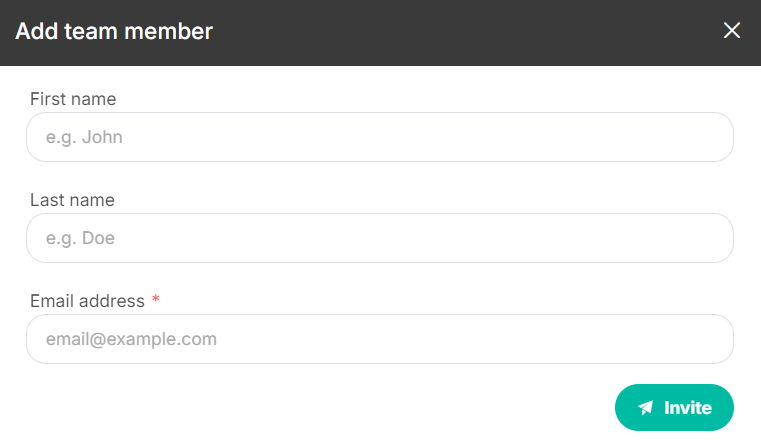Select the X icon in header
The width and height of the screenshot is (761, 443).
tap(731, 31)
